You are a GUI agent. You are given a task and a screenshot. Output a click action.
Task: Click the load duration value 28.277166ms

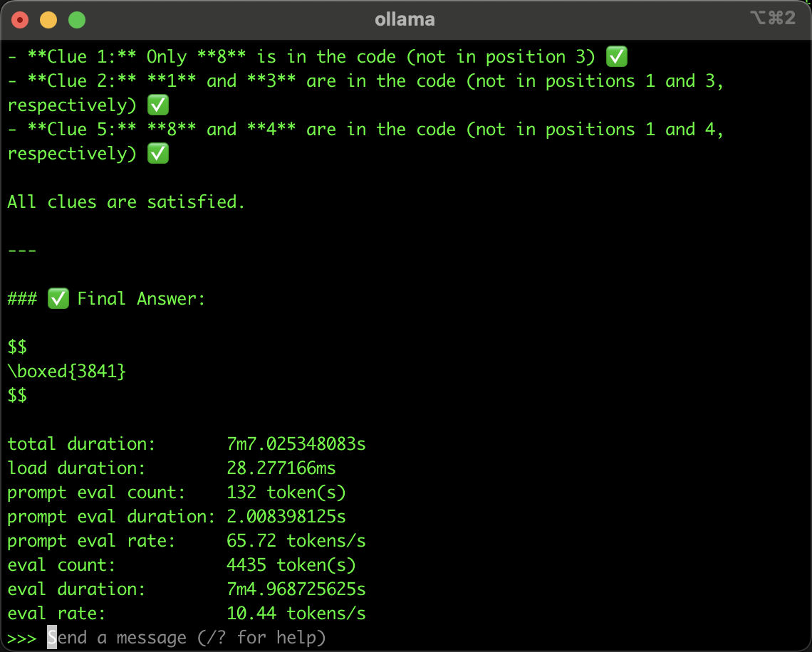coord(281,468)
